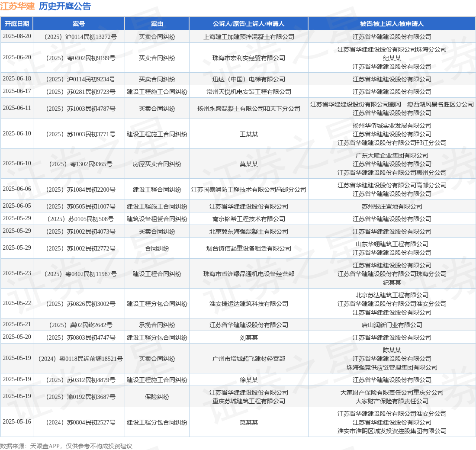Viewport: 476px width, 450px height.
Task: Click plaintiff 刘某某
Action: [249, 337]
